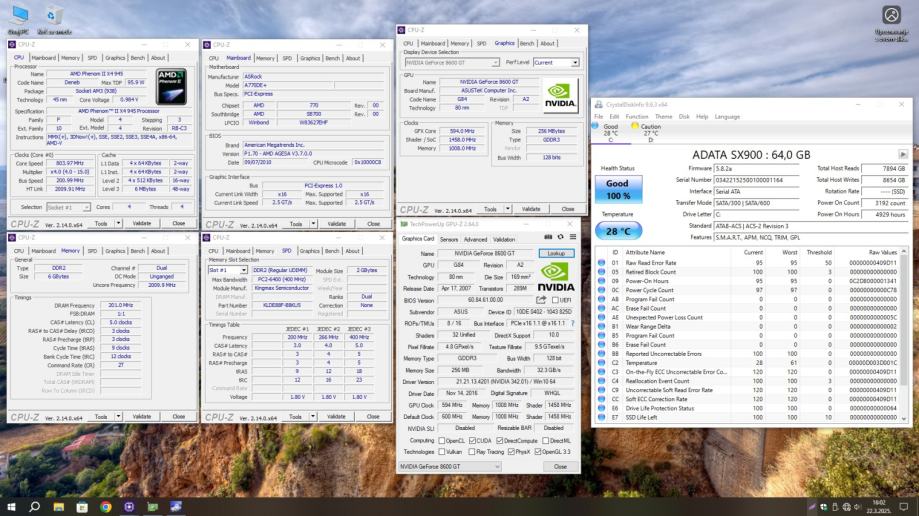Toggle the Vulkan checkbox
919x516 pixels.
(x=441, y=452)
